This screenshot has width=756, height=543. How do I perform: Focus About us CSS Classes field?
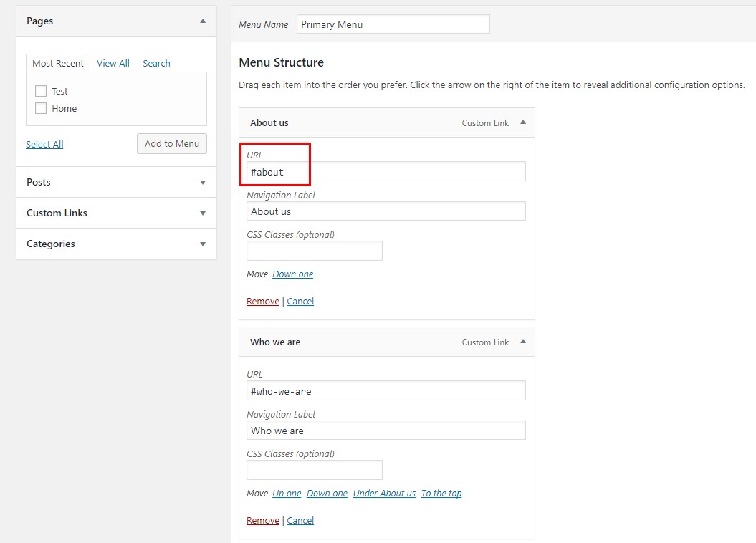[315, 251]
